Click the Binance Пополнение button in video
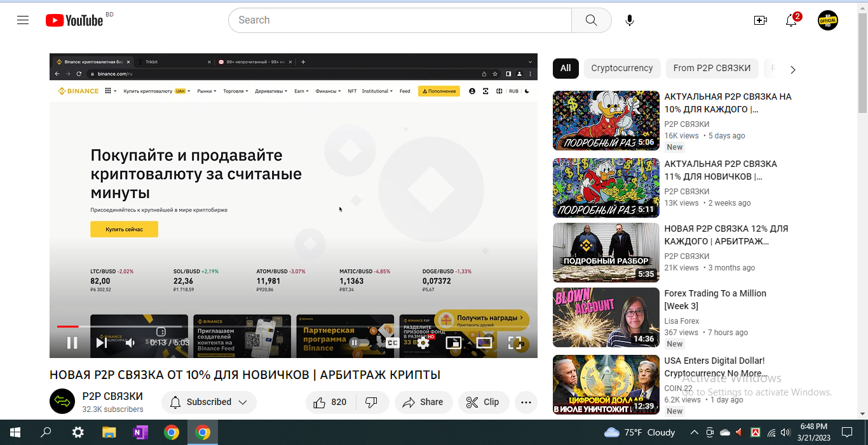Image resolution: width=868 pixels, height=445 pixels. tap(438, 91)
